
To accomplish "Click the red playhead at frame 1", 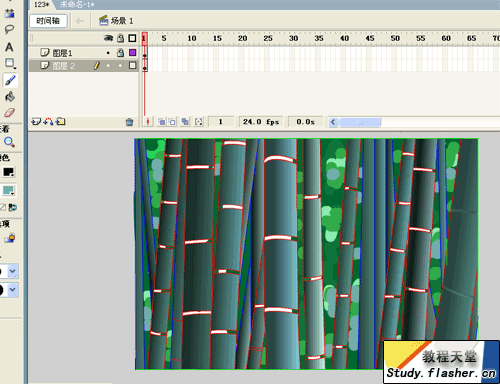I will (x=144, y=38).
